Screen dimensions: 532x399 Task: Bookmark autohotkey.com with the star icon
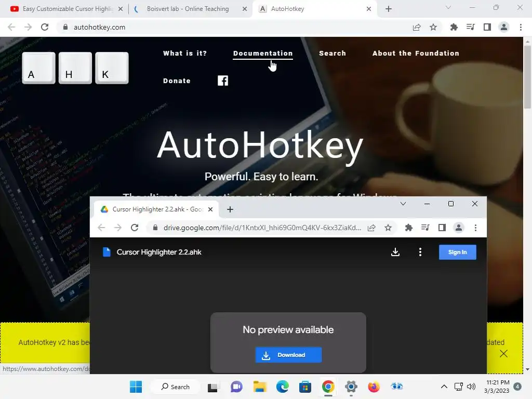pyautogui.click(x=433, y=27)
